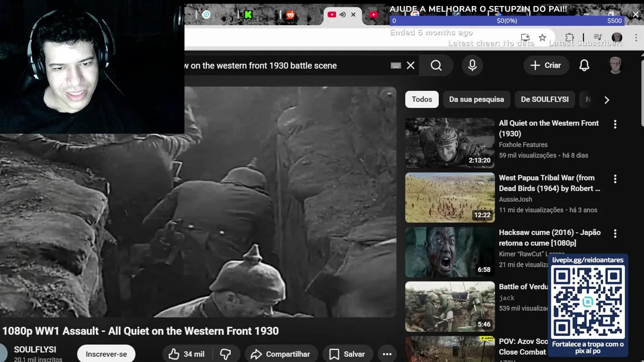Bookmark this page with star icon
The height and width of the screenshot is (362, 644).
(542, 38)
